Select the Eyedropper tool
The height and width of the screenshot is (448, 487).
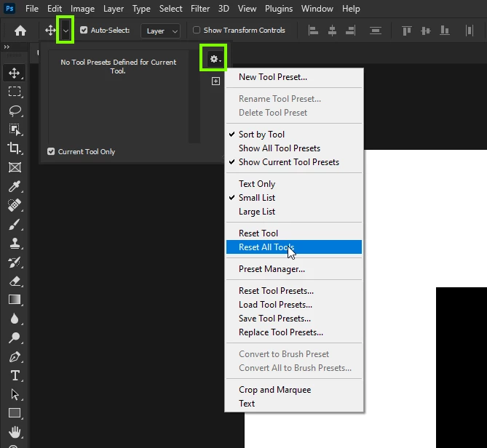(15, 186)
